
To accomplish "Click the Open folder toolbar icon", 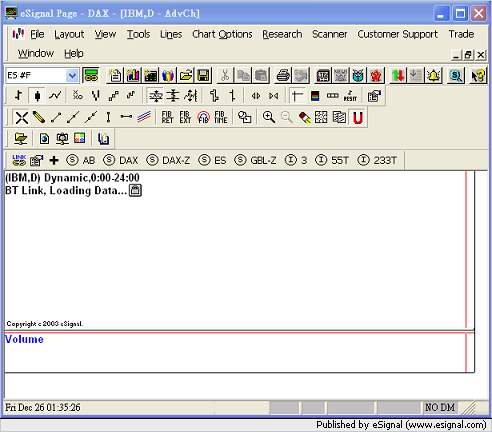I will pyautogui.click(x=186, y=76).
